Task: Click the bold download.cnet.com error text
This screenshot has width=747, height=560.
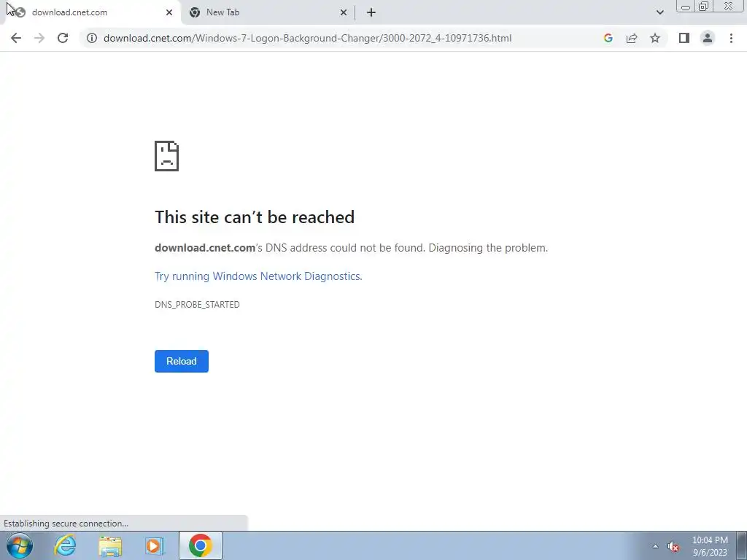Action: 205,248
